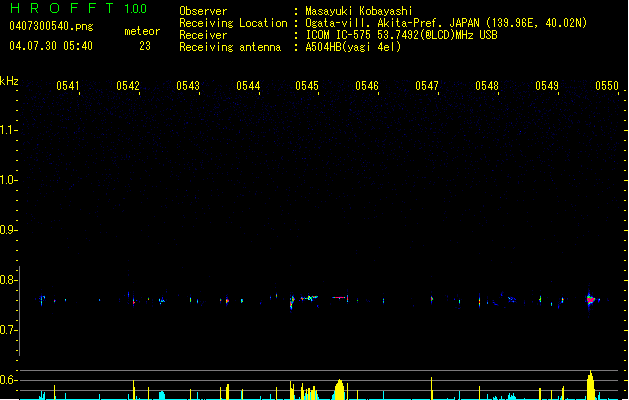Click the 0543 time axis marker
Screen dimensions: 629x400
[x=188, y=86]
